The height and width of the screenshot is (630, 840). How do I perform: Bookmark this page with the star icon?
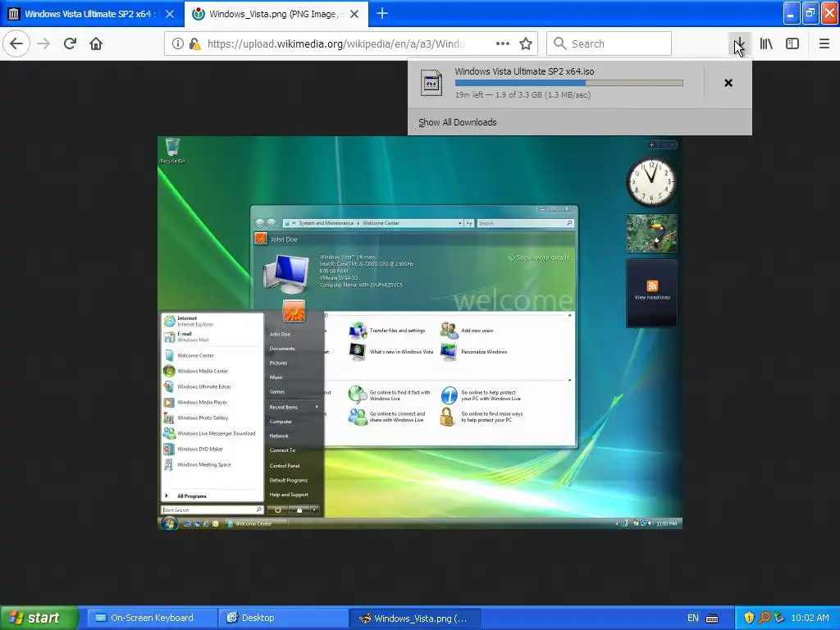point(526,43)
